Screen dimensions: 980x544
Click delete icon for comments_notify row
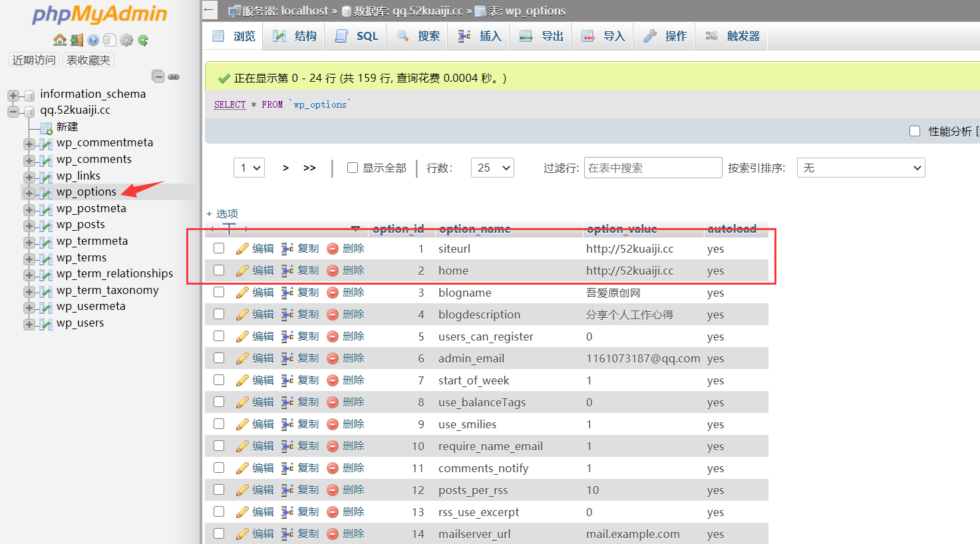pos(333,468)
